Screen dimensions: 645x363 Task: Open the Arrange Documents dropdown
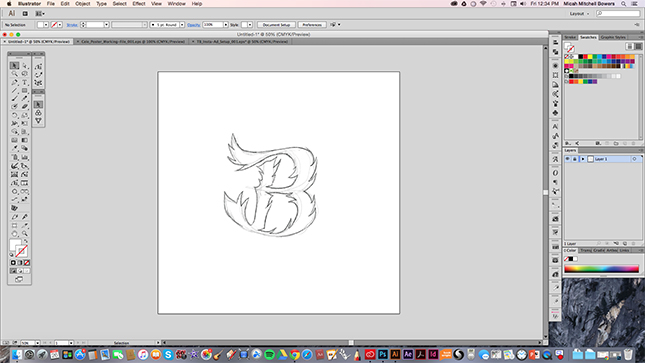pyautogui.click(x=40, y=14)
